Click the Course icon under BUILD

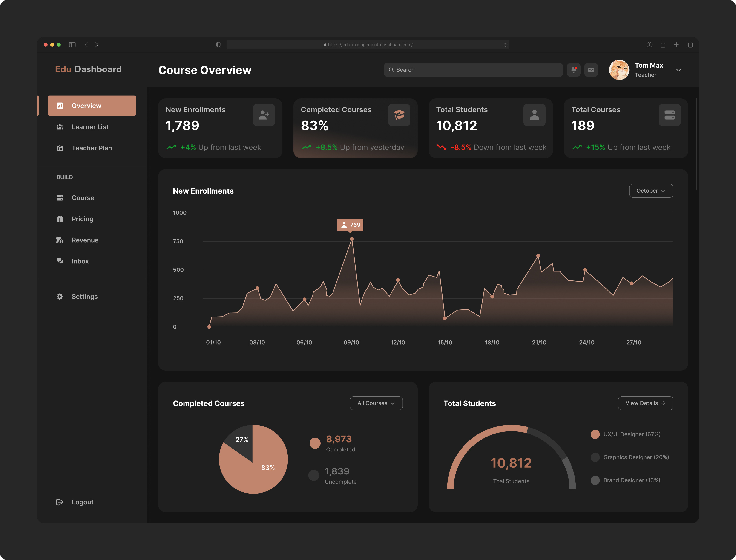60,198
